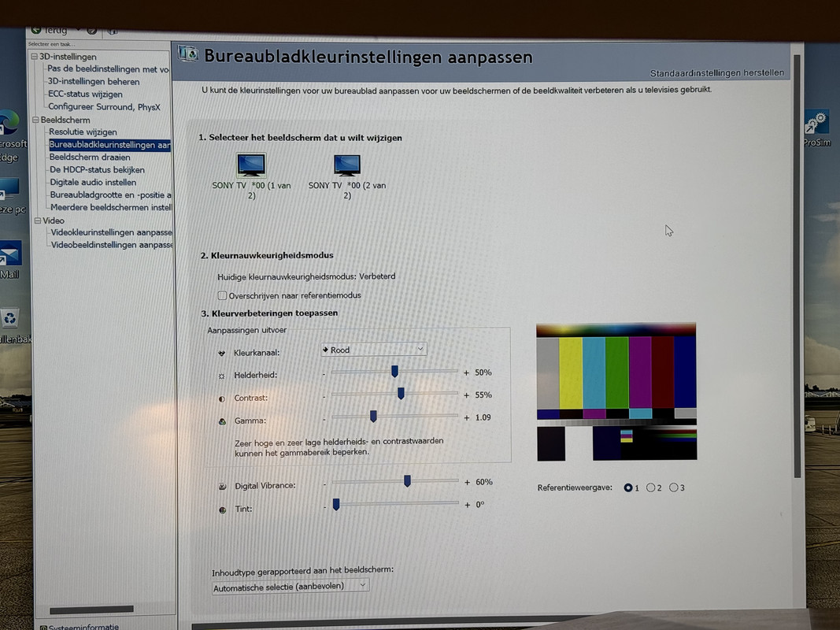This screenshot has height=630, width=840.
Task: Click the Terug back button
Action: point(50,30)
